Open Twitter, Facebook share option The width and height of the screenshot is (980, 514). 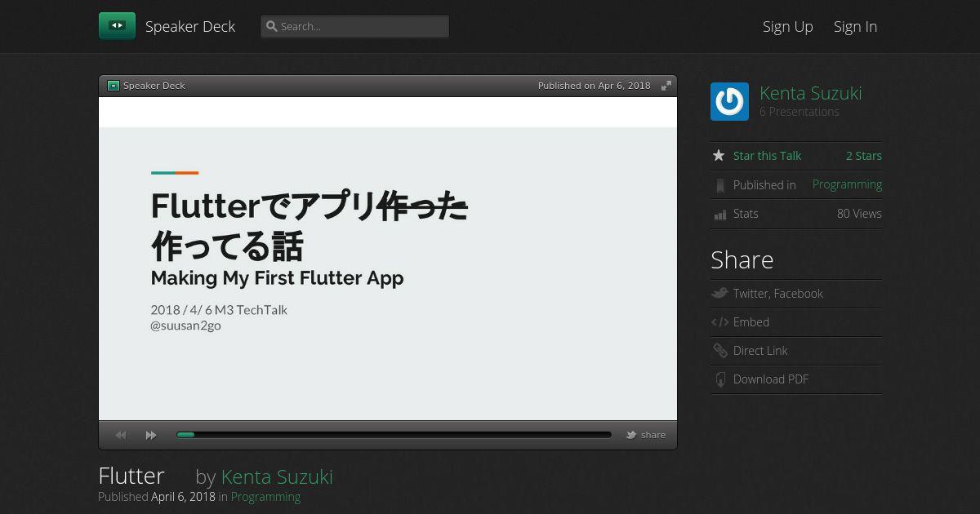tap(778, 294)
